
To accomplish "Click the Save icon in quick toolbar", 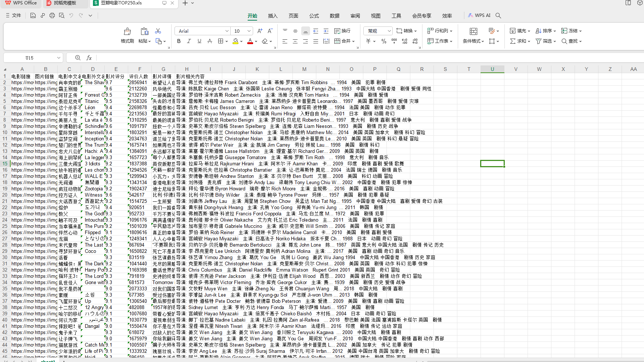I will pos(33,15).
